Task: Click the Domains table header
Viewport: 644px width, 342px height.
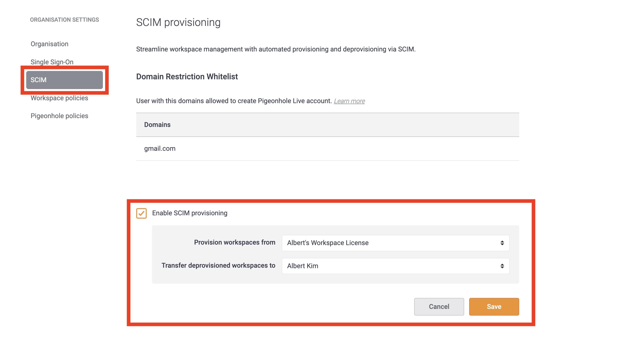Action: (327, 125)
